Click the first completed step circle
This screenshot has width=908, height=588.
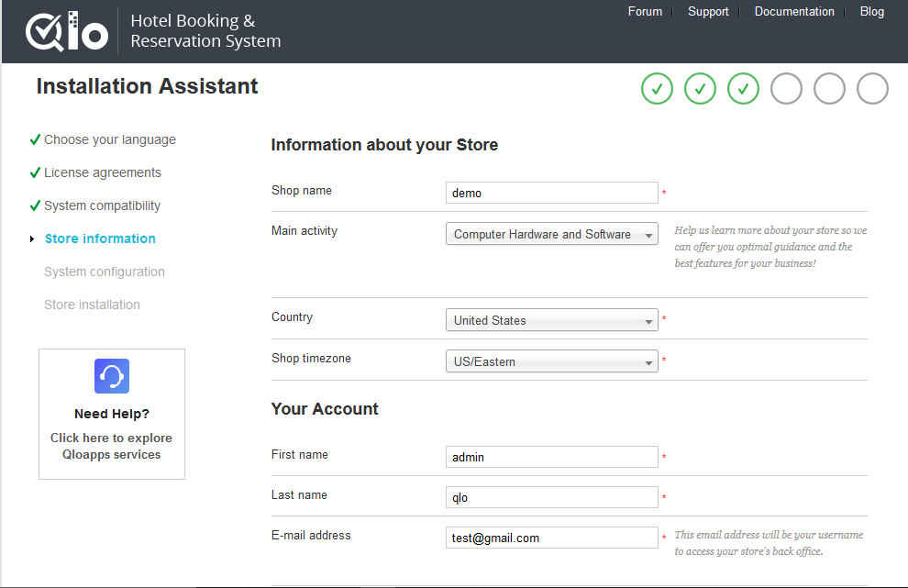657,89
